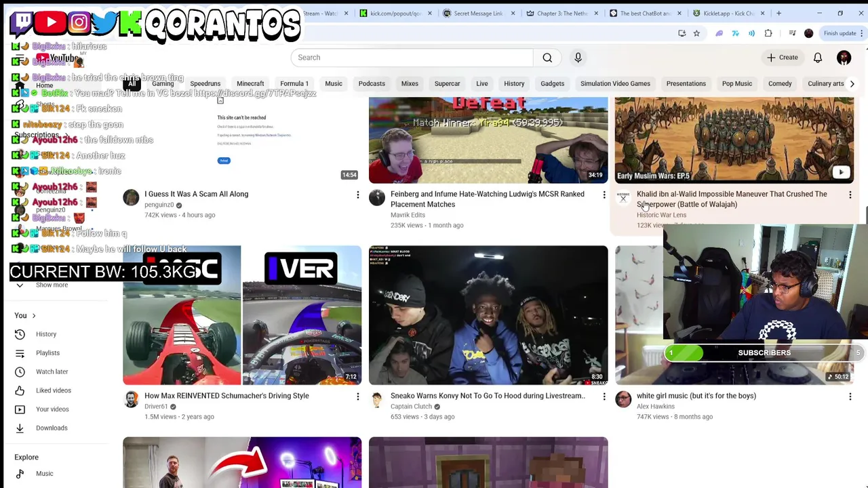Open I Guess It Was A Scam All Along title
Viewport: 868px width, 488px height.
(196, 195)
